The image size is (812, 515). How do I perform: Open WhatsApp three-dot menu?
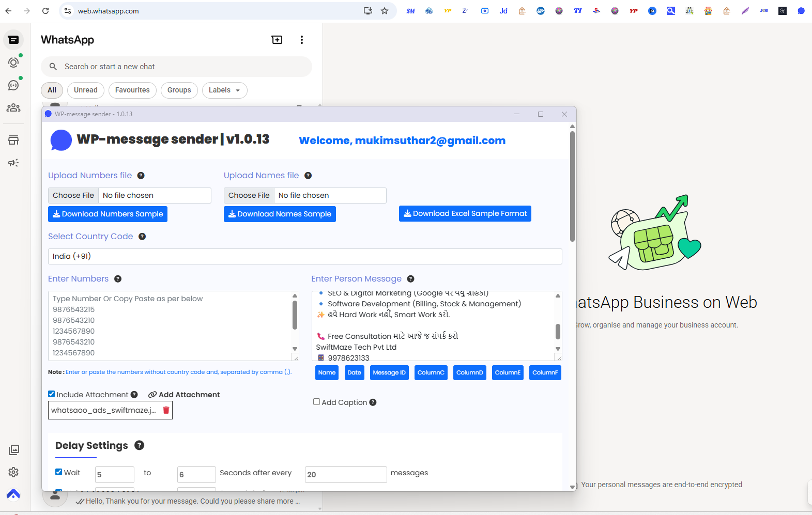pyautogui.click(x=302, y=40)
